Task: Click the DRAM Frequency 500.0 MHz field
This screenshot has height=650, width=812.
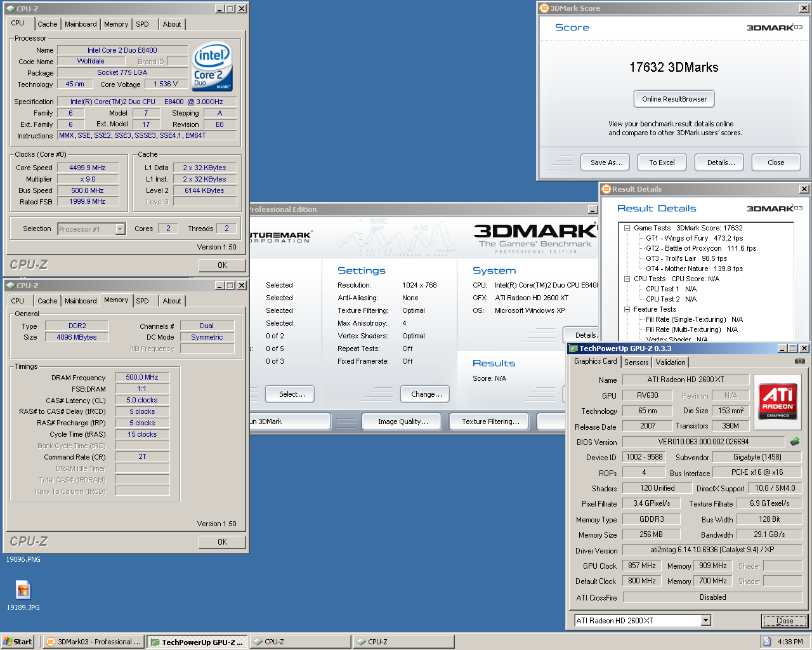Action: [x=142, y=377]
